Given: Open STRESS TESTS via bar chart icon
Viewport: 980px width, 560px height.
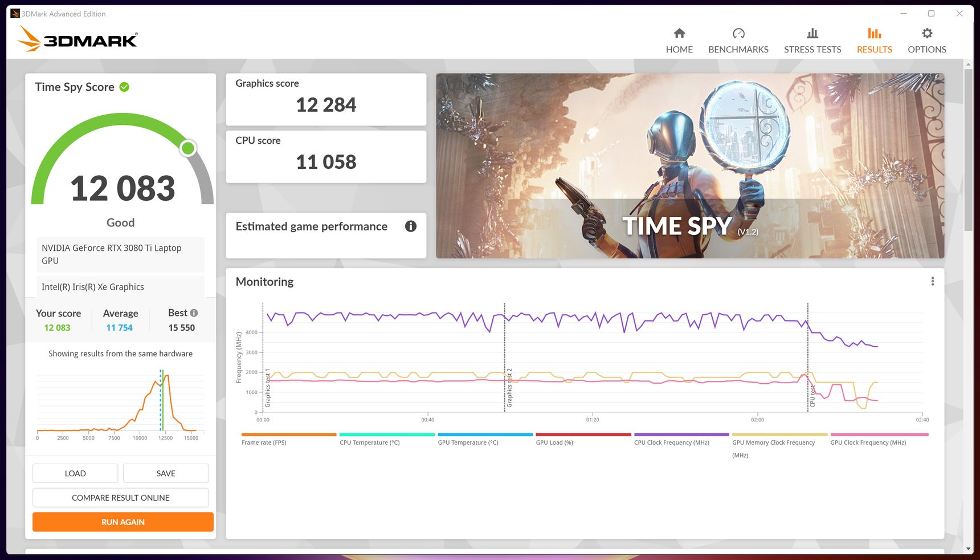Looking at the screenshot, I should (x=812, y=33).
